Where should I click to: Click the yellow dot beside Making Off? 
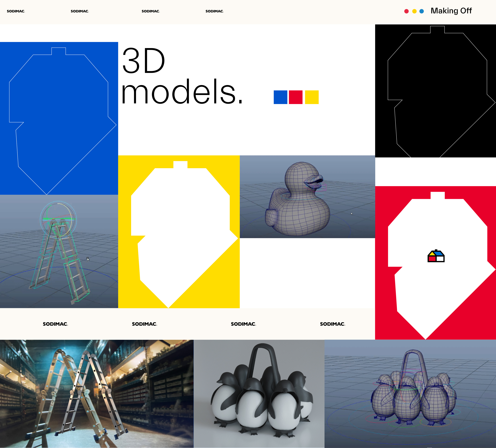414,11
